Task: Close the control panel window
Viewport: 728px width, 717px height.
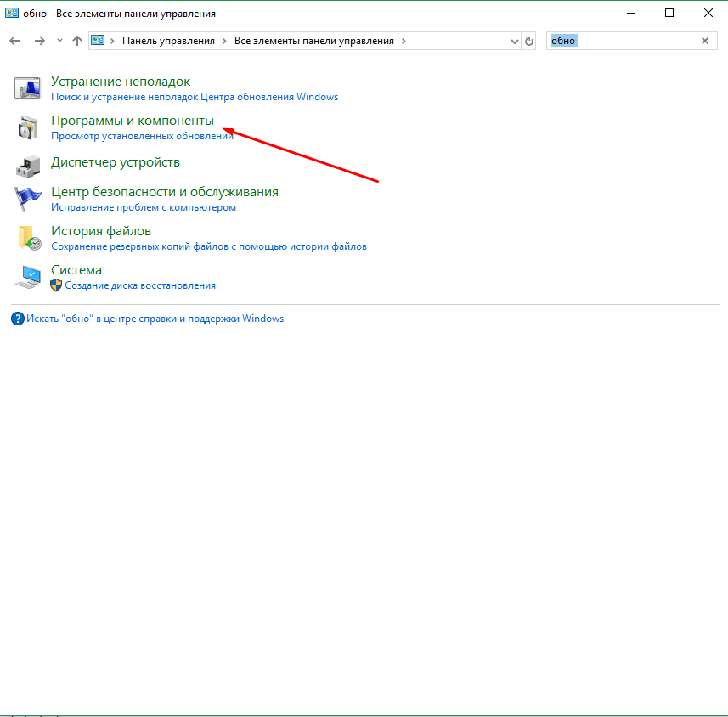Action: coord(708,13)
